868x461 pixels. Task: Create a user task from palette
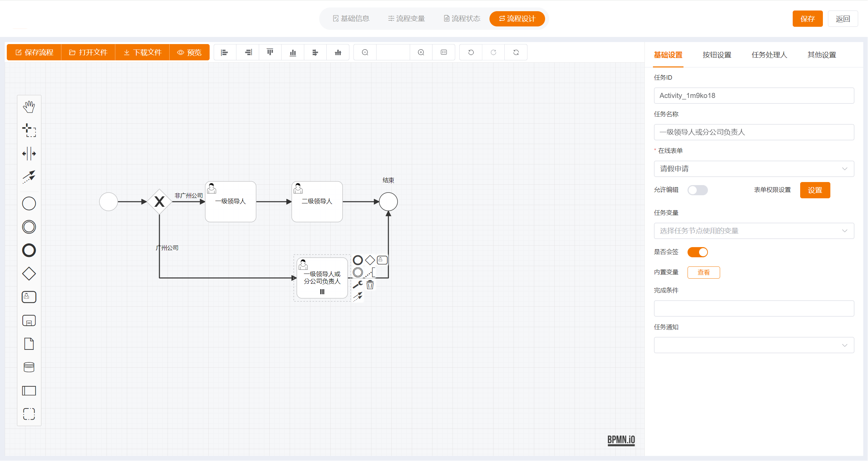[x=29, y=297]
